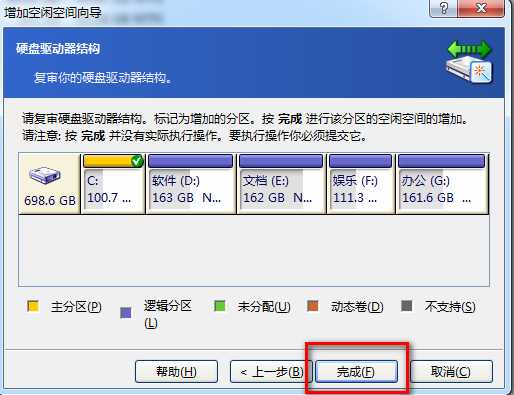Image resolution: width=514 pixels, height=395 pixels.
Task: Click the disk wizard icon in the header banner
Action: [x=470, y=62]
